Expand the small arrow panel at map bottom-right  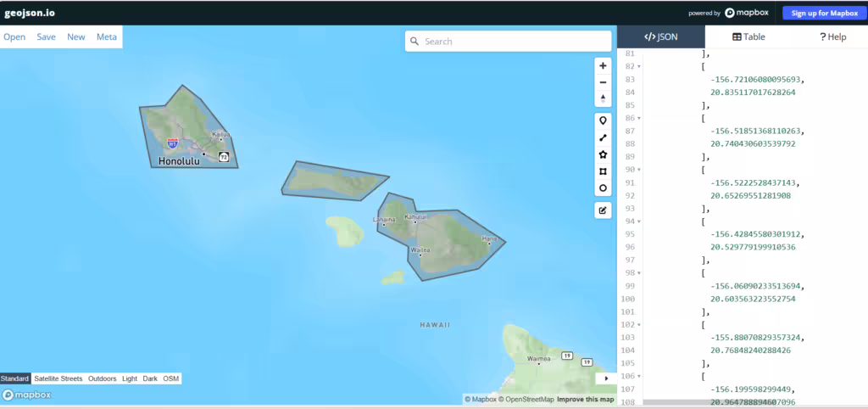(x=605, y=378)
